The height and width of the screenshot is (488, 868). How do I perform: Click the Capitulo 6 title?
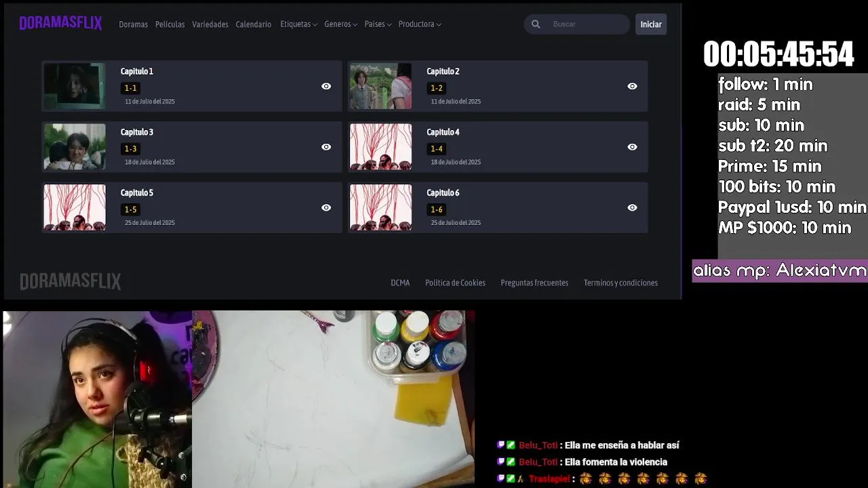click(x=443, y=192)
